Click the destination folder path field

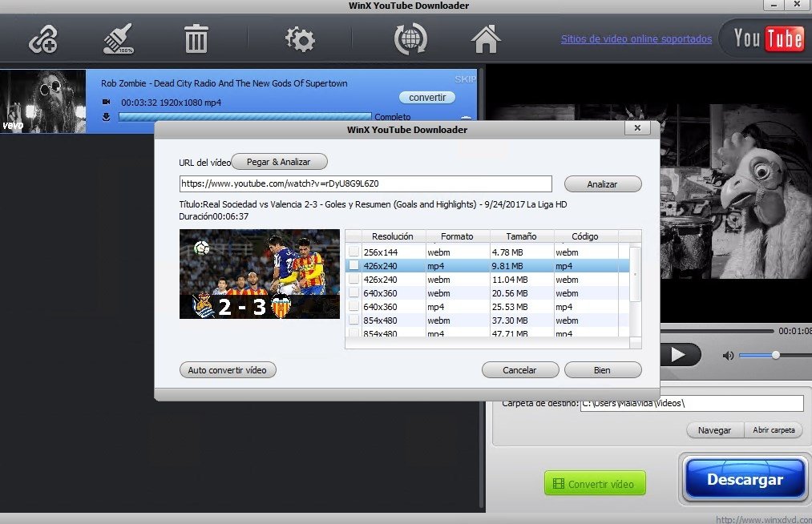pyautogui.click(x=692, y=403)
